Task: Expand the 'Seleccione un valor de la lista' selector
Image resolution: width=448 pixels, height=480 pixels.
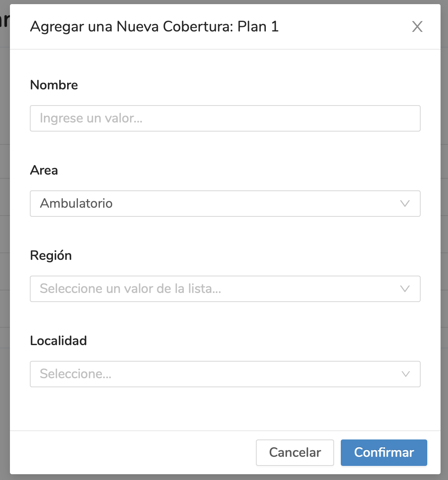Action: 225,289
